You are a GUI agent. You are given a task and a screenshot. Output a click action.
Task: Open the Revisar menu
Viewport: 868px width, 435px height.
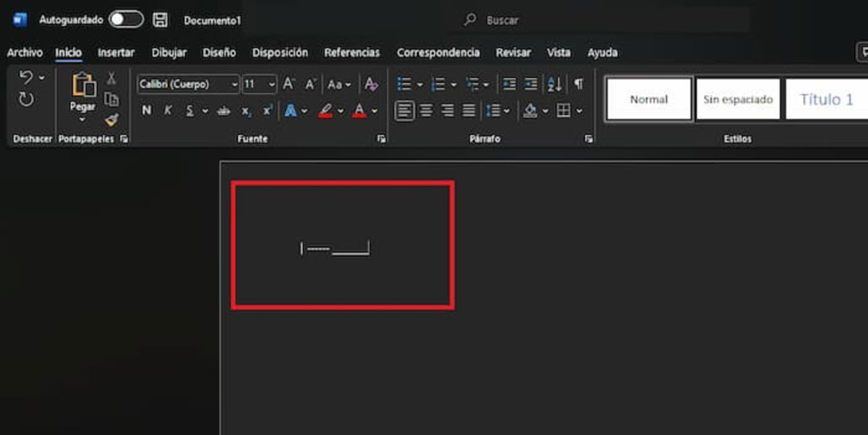click(x=514, y=52)
